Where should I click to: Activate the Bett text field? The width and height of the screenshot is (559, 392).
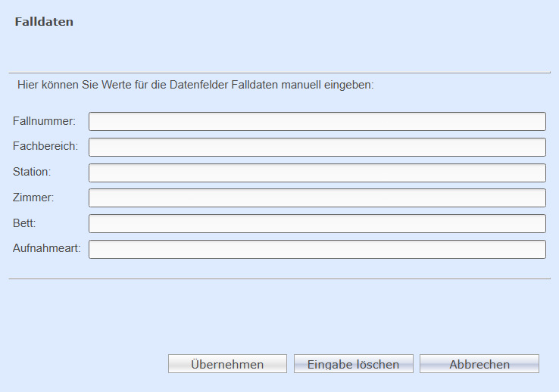click(x=317, y=223)
